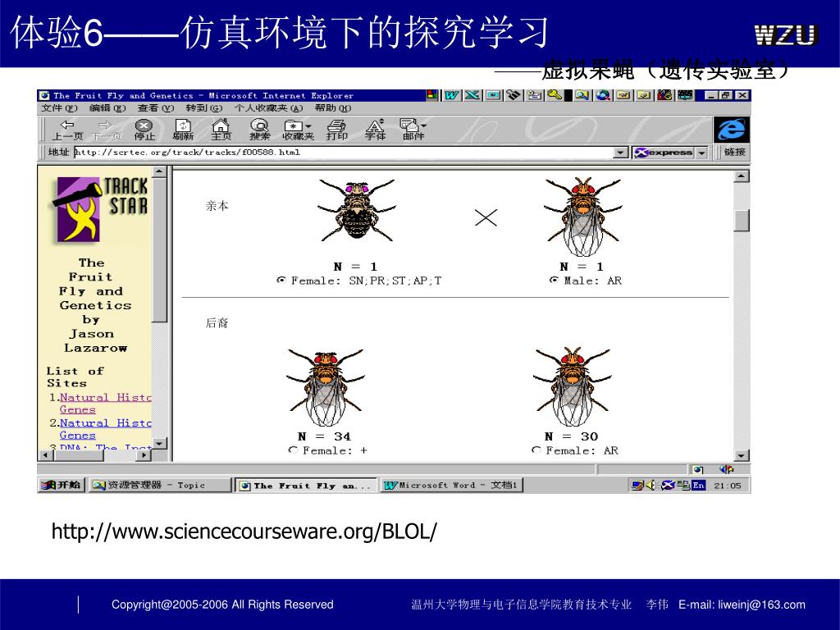This screenshot has height=630, width=840.
Task: Open the 个人收藏夹(A) menu
Action: 268,108
